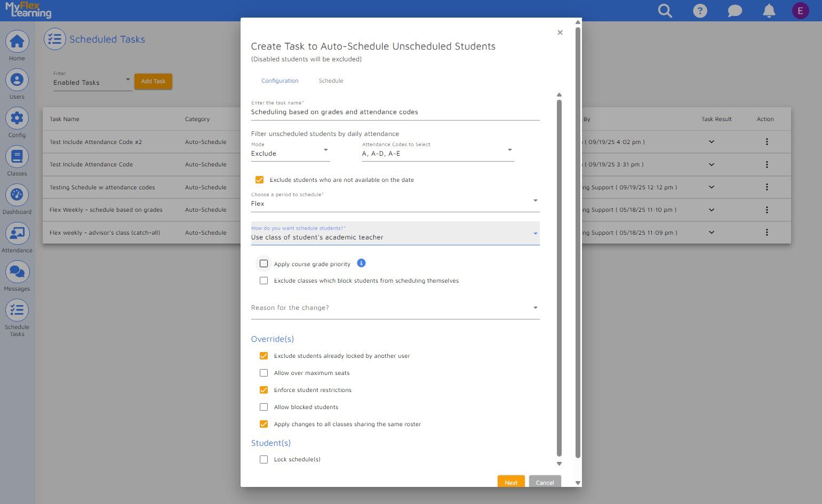Open How do you want schedule students dropdown

pyautogui.click(x=395, y=234)
